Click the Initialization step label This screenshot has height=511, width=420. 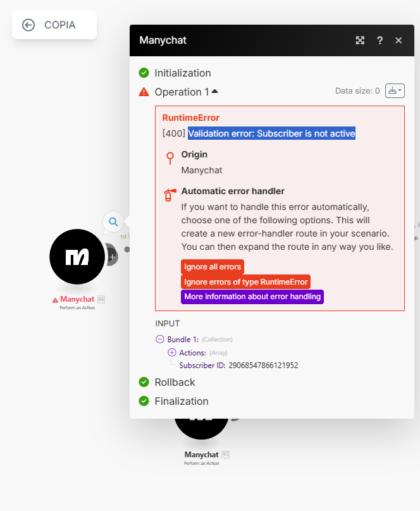coord(183,73)
